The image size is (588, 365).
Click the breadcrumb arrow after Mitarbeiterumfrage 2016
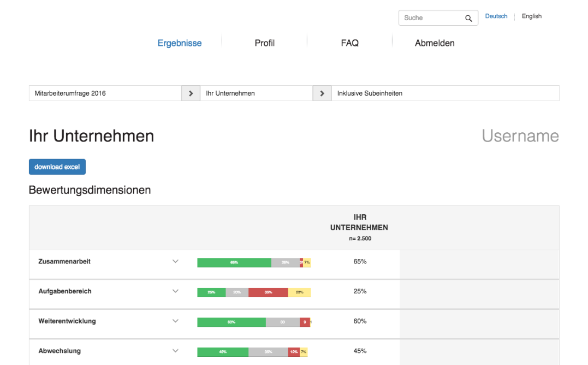click(x=191, y=93)
